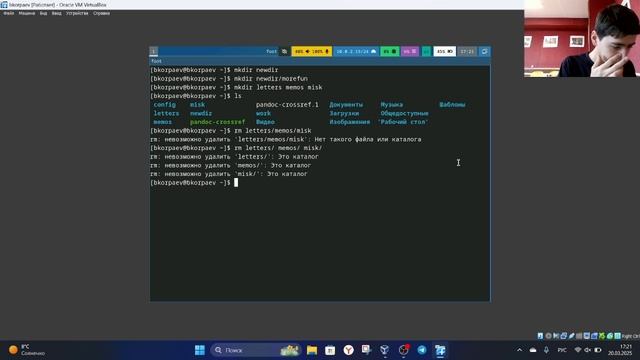This screenshot has width=640, height=360.
Task: Click the VirtualBox recording indicator
Action: tap(594, 336)
